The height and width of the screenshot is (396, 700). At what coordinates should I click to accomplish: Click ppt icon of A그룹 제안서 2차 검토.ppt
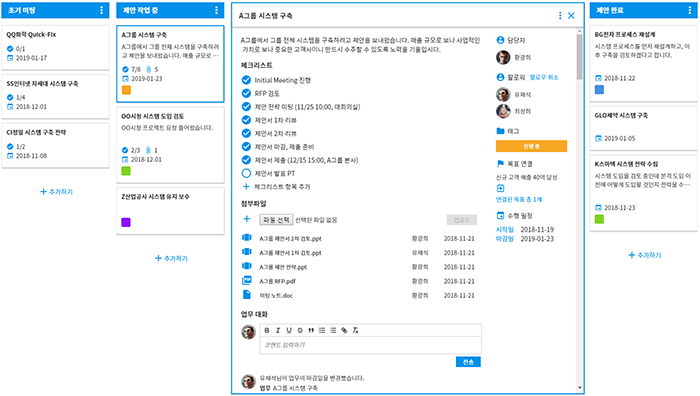pyautogui.click(x=246, y=238)
